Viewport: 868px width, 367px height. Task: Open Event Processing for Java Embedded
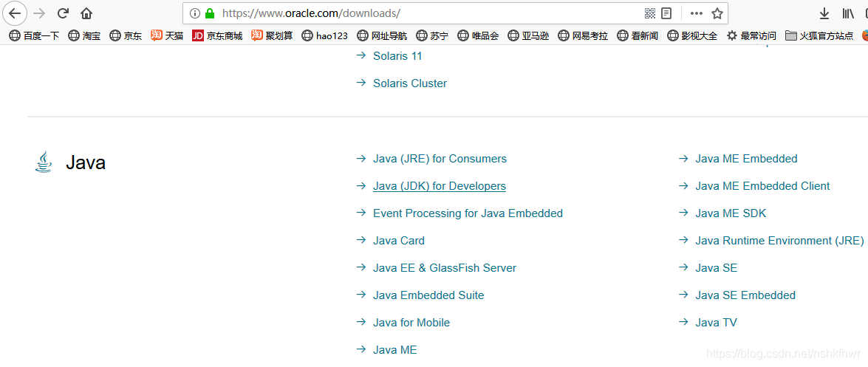pos(468,213)
